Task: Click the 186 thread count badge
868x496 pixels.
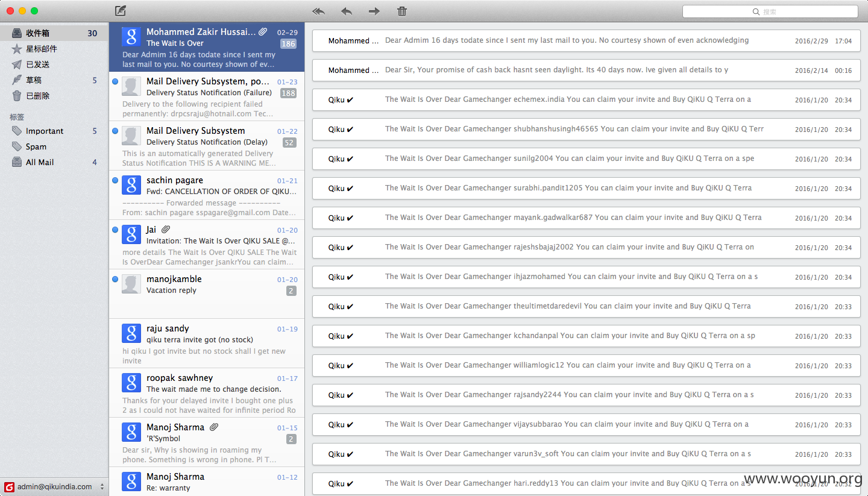Action: 289,43
